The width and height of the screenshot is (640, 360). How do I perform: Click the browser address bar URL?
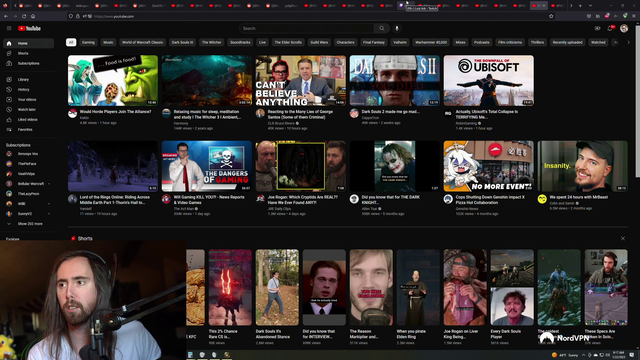click(x=114, y=16)
